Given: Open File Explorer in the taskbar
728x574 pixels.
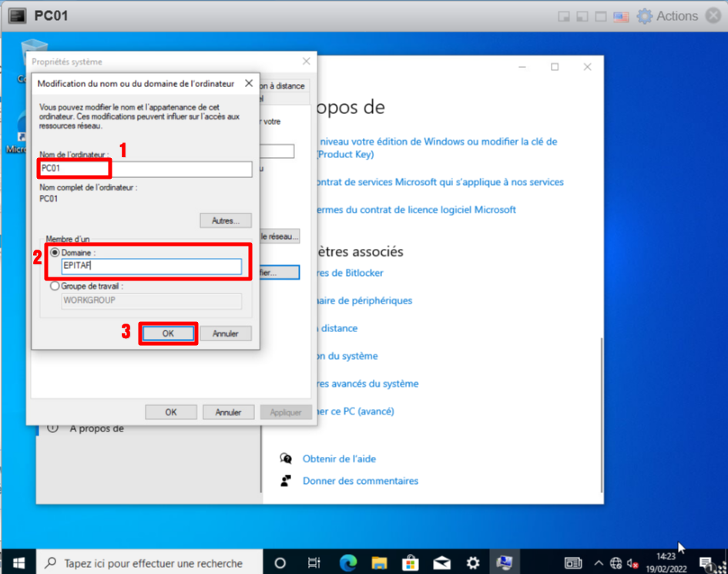Looking at the screenshot, I should [x=378, y=562].
